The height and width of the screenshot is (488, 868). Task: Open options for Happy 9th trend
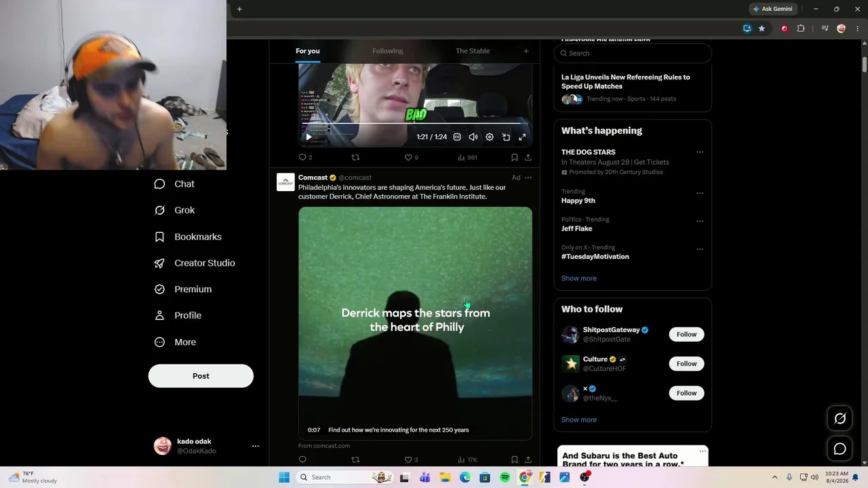tap(700, 193)
